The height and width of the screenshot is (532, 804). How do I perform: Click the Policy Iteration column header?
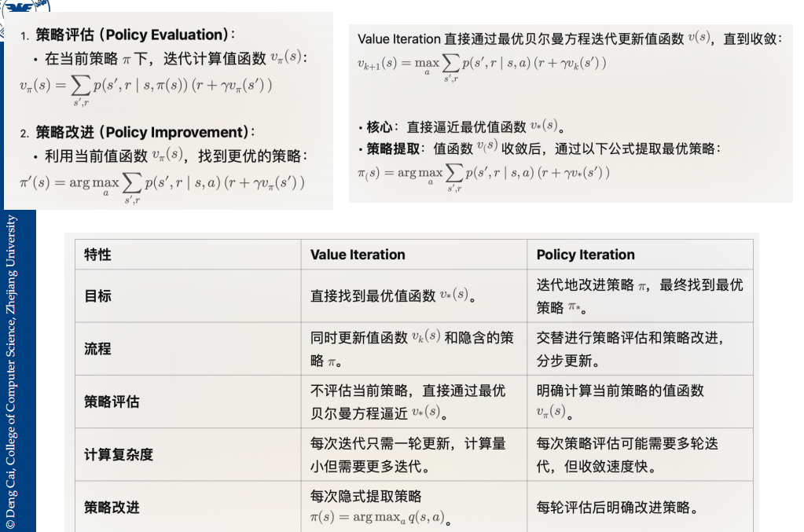(x=640, y=254)
